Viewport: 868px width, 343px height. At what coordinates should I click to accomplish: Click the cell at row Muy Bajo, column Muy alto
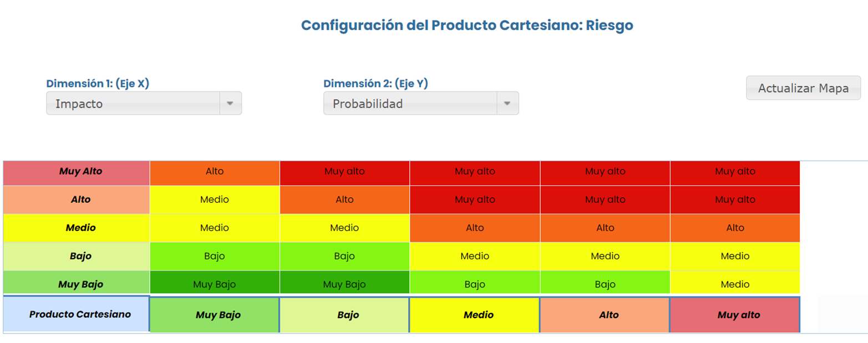tap(735, 284)
